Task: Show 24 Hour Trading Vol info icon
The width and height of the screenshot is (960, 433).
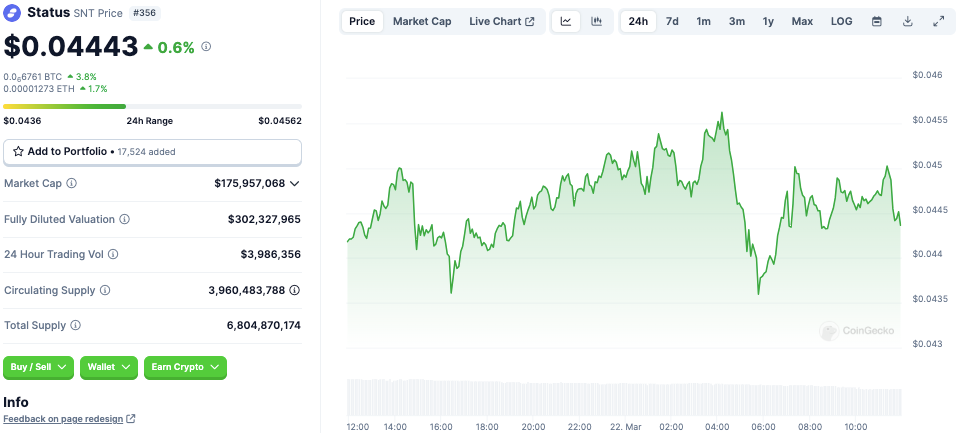Action: (x=113, y=254)
